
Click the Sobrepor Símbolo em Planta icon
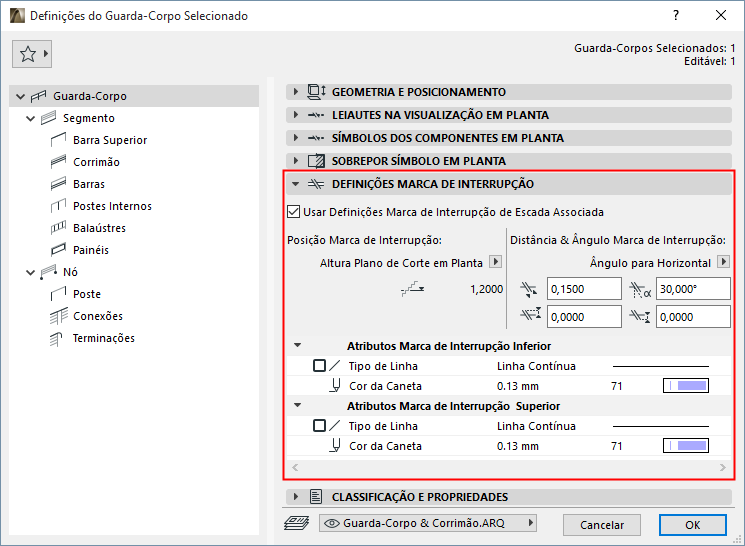point(316,161)
